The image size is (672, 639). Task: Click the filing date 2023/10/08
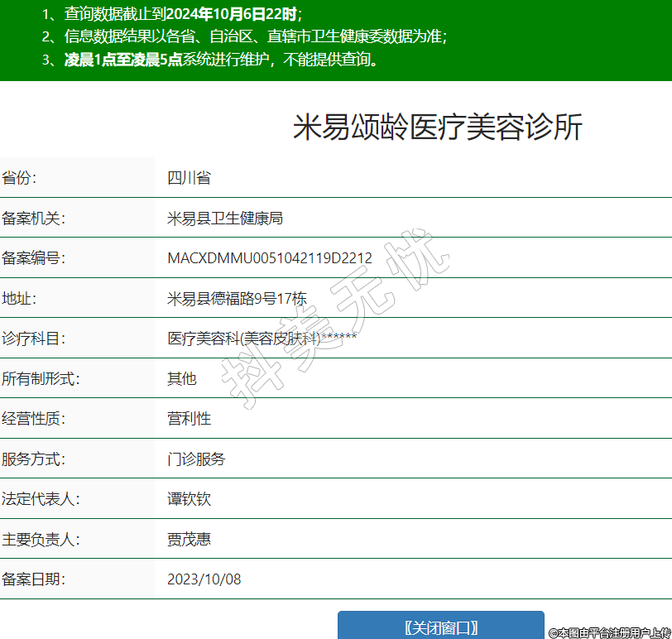(x=204, y=579)
